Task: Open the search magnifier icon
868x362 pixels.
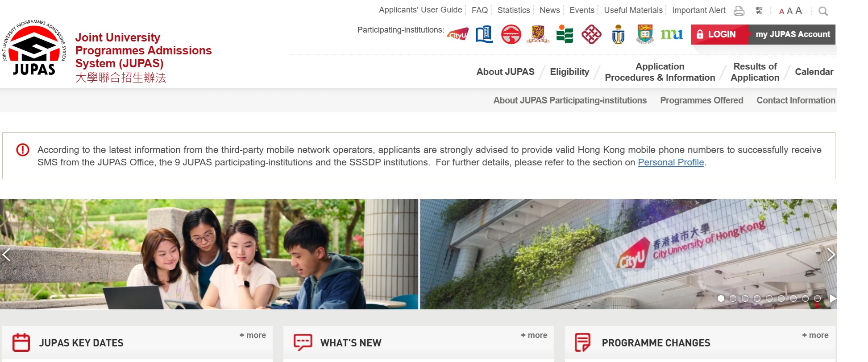Action: click(823, 11)
